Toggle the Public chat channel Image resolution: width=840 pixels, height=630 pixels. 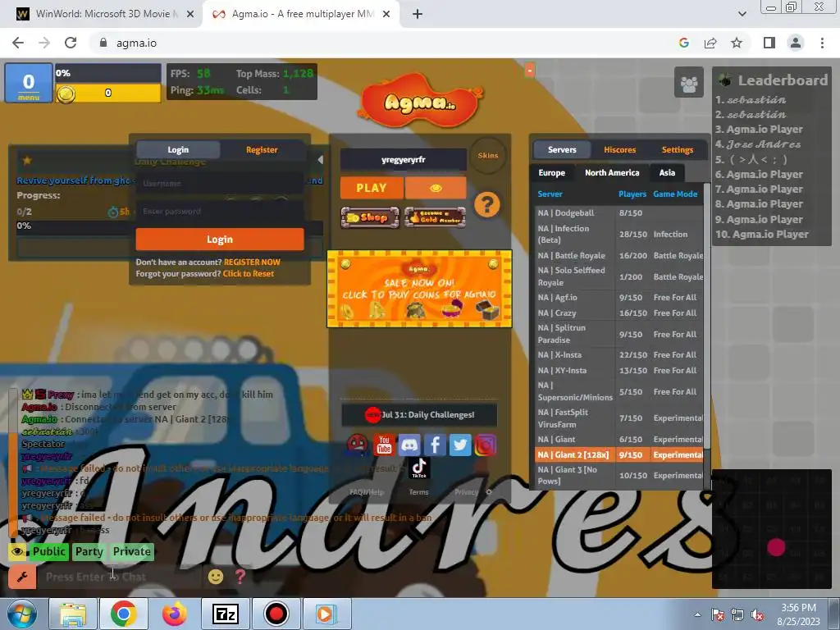pos(48,552)
